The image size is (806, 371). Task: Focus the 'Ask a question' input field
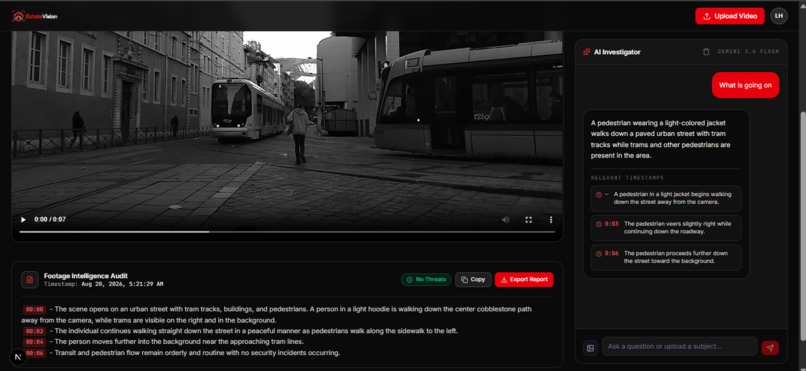(680, 346)
